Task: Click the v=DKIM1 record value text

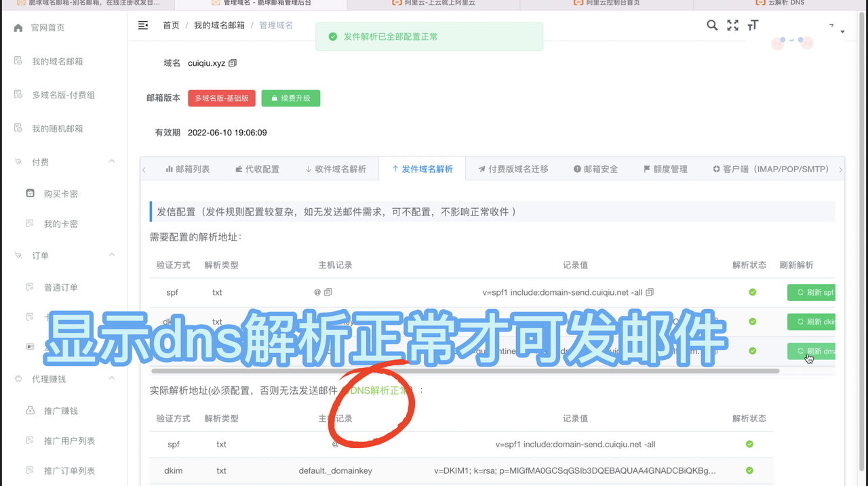Action: click(x=575, y=470)
